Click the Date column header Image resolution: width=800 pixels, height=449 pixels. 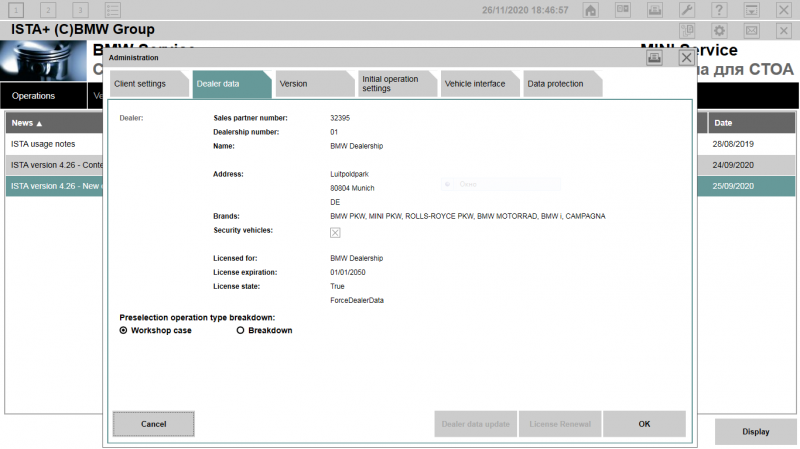coord(751,123)
